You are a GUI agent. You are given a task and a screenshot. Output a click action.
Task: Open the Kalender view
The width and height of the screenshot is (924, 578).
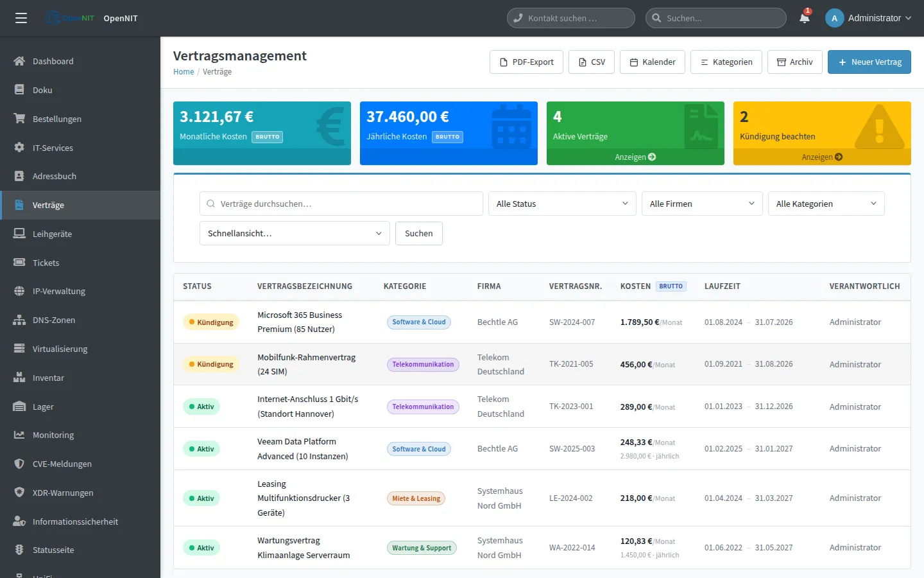(653, 62)
